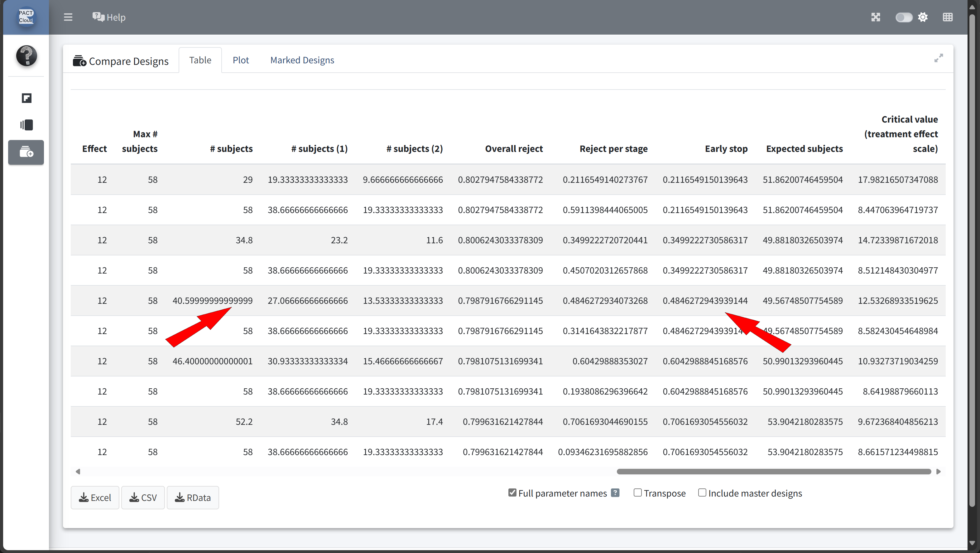Maximize the Compare Designs card
Viewport: 980px width, 553px height.
click(x=939, y=58)
